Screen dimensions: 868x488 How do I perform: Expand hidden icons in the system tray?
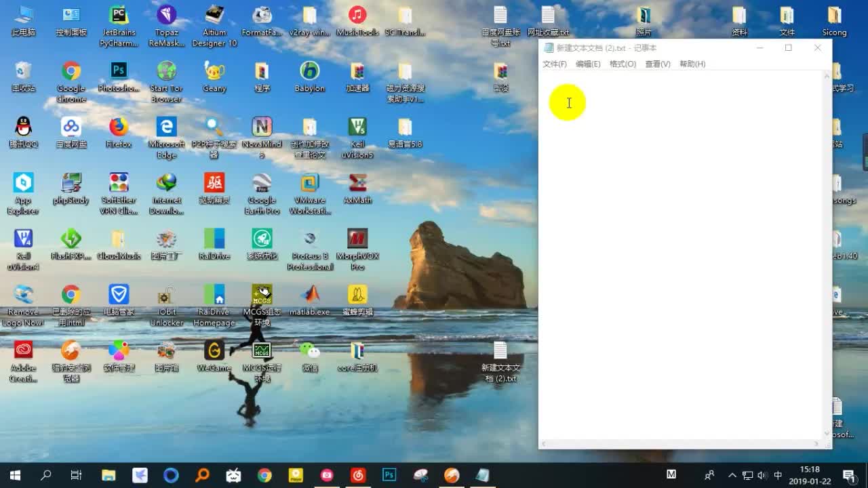pyautogui.click(x=732, y=474)
